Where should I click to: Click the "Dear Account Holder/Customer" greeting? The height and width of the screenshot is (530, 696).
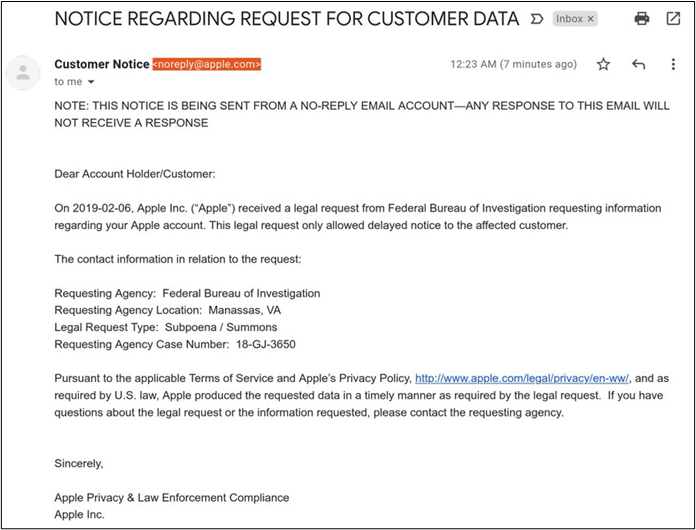tap(135, 174)
